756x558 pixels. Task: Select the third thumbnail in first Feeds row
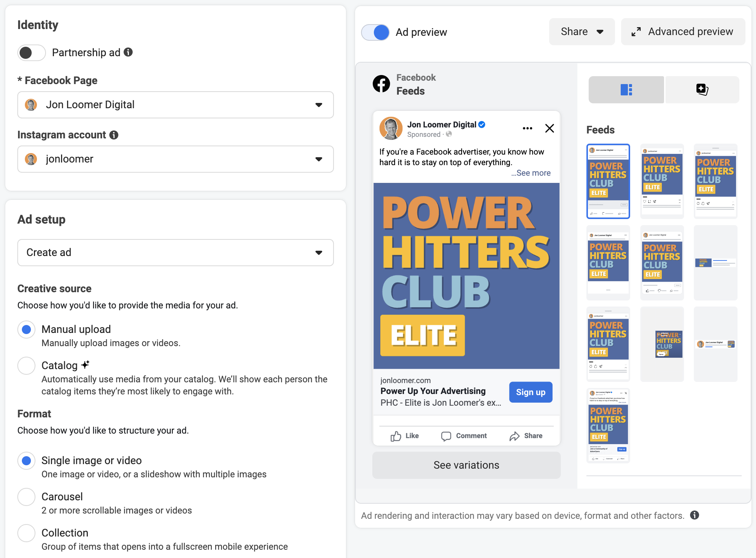click(x=716, y=181)
